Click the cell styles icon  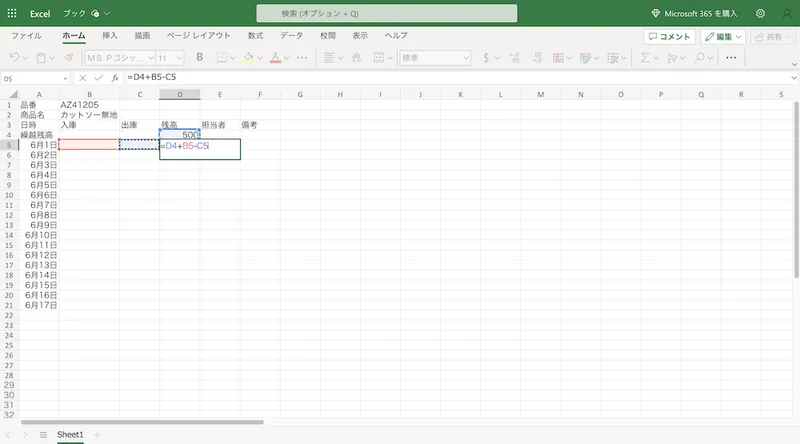click(585, 58)
